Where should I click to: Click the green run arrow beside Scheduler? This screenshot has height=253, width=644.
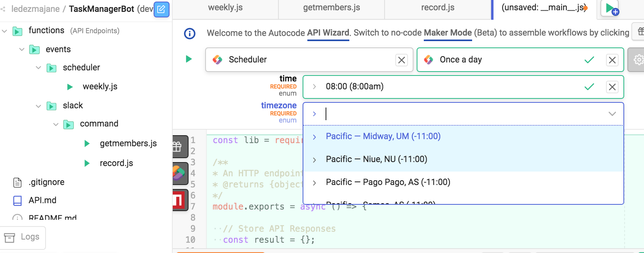coord(189,59)
